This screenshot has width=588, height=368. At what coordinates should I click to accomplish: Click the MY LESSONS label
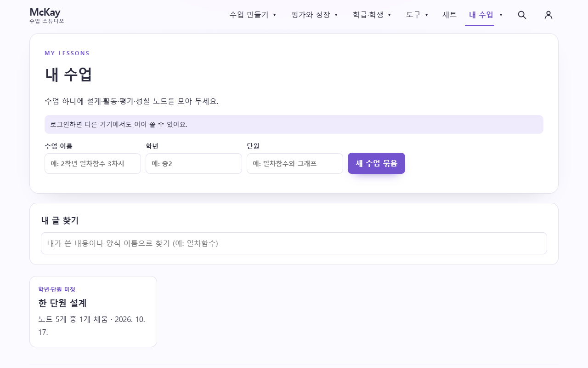point(67,53)
